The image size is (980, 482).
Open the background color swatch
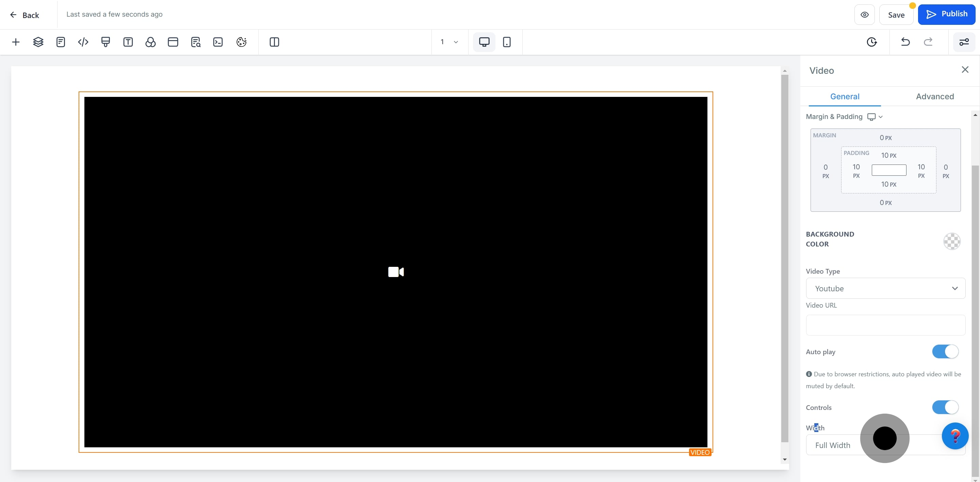[x=951, y=241]
